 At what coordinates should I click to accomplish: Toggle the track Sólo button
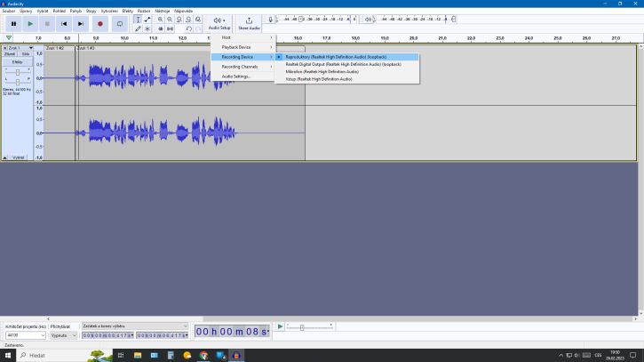[26, 54]
